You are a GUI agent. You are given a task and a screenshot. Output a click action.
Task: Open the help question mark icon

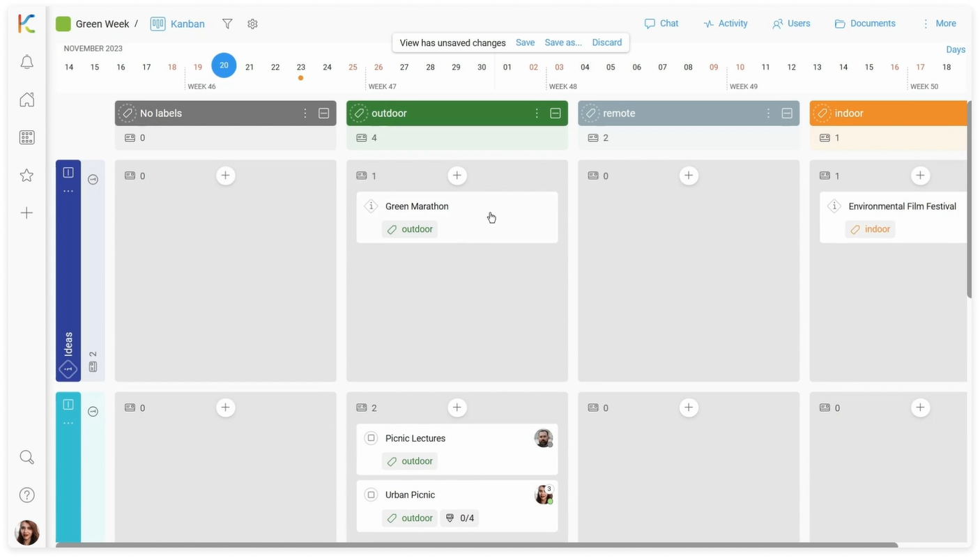[26, 495]
